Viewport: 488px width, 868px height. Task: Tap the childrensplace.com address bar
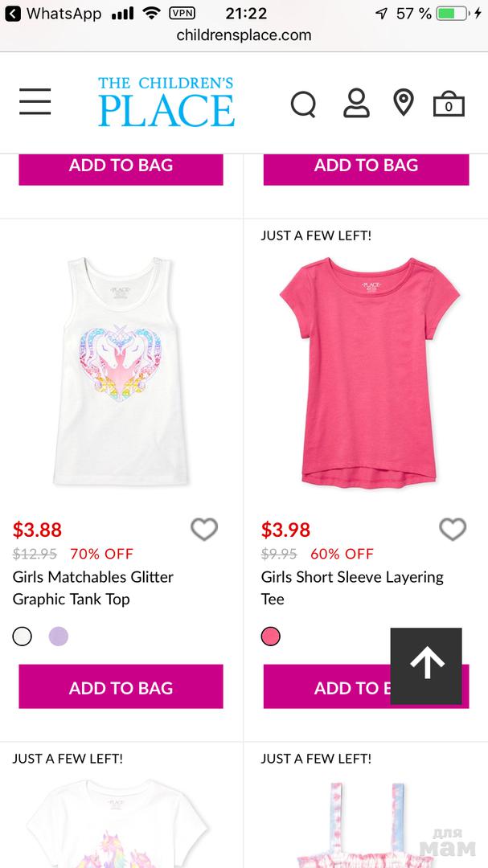244,35
